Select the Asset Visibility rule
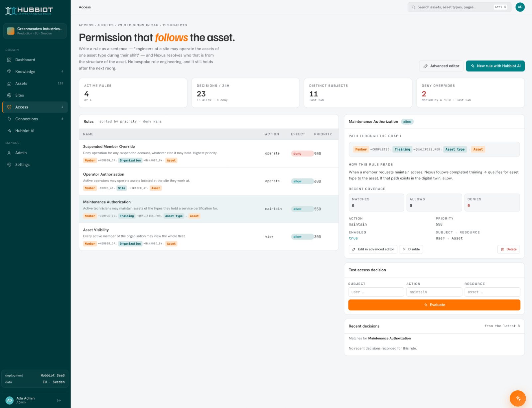This screenshot has width=532, height=408. (208, 237)
